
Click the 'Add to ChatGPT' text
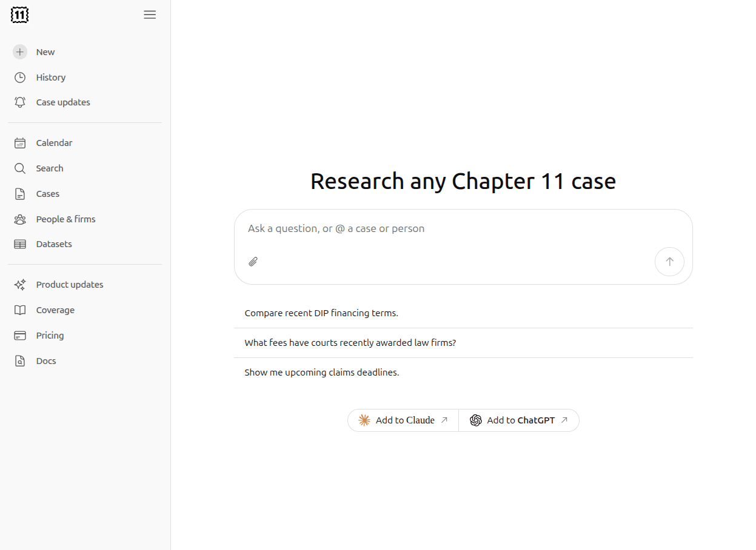(521, 420)
